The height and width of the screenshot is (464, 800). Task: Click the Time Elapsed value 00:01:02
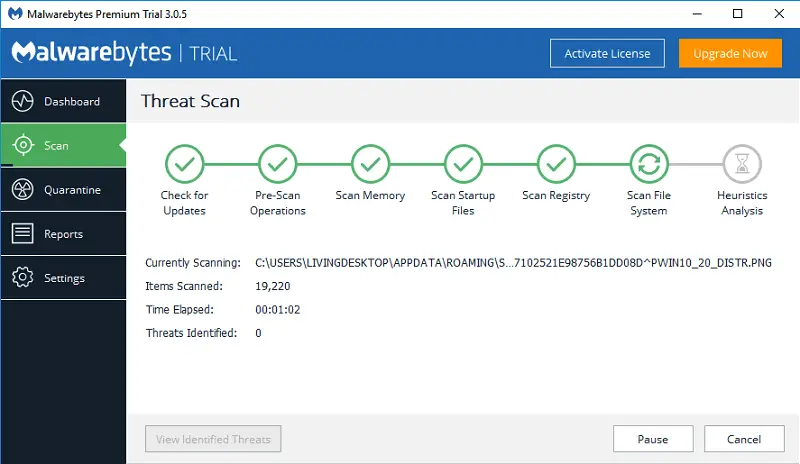coord(278,310)
